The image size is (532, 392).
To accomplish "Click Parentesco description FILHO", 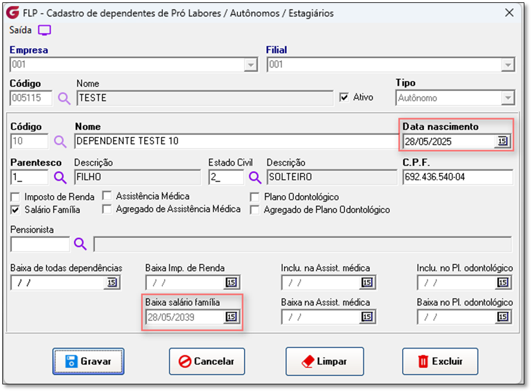I will click(x=138, y=177).
